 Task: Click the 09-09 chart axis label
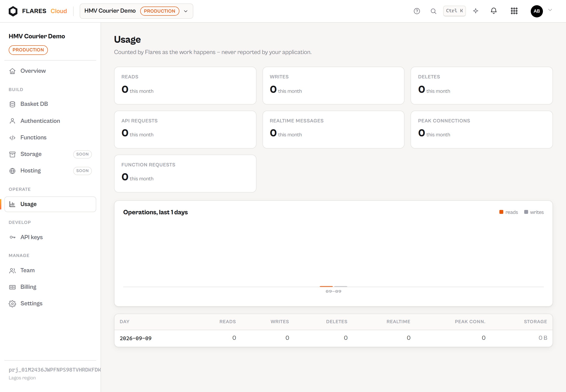[x=333, y=291]
